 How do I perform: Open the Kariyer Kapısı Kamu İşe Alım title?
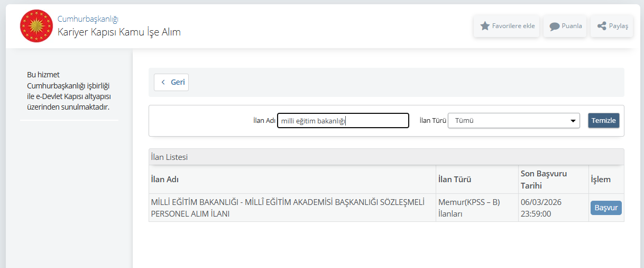click(119, 32)
